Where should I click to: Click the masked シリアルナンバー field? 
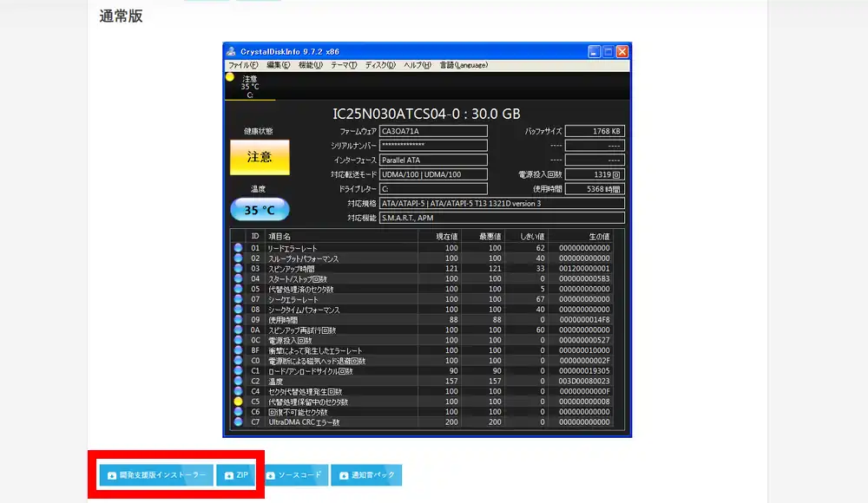pos(433,145)
